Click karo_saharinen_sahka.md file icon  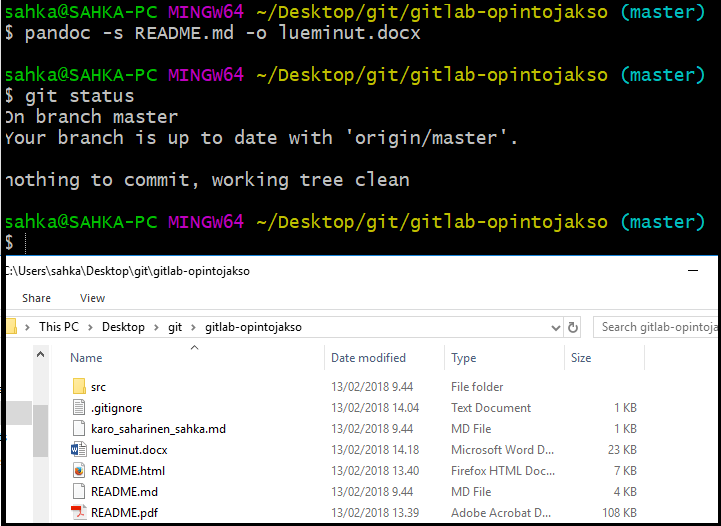click(x=80, y=429)
